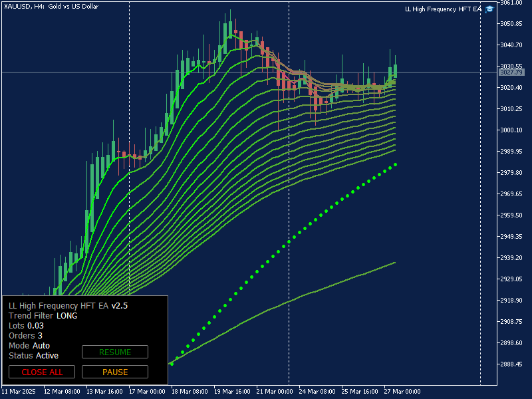Click the Status Active text
The height and width of the screenshot is (399, 532).
click(34, 356)
